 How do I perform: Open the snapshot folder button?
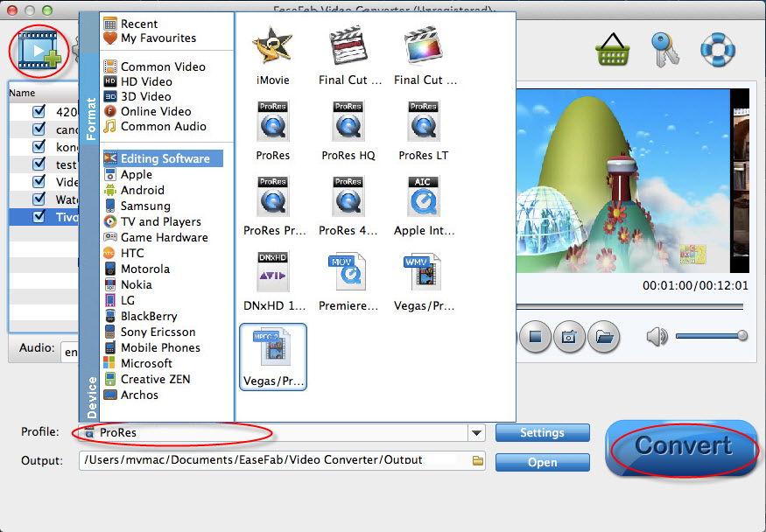click(x=604, y=337)
